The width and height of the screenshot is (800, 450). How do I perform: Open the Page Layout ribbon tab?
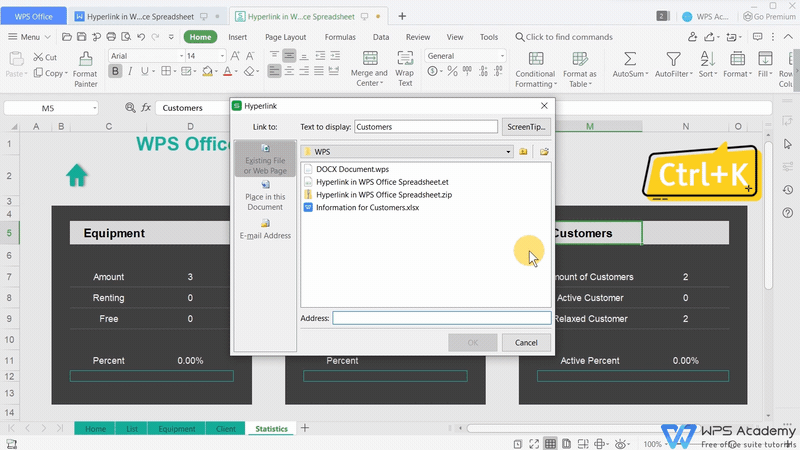(x=285, y=37)
